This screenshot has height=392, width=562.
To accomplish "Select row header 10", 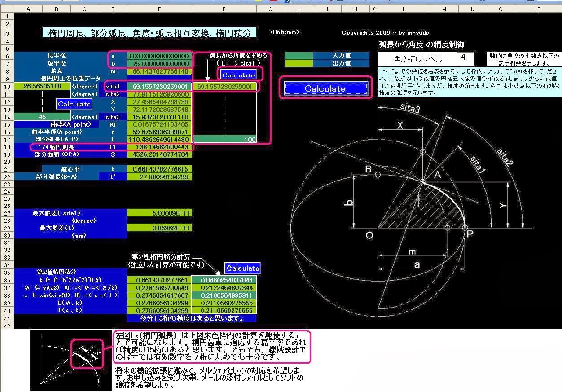I will point(7,86).
